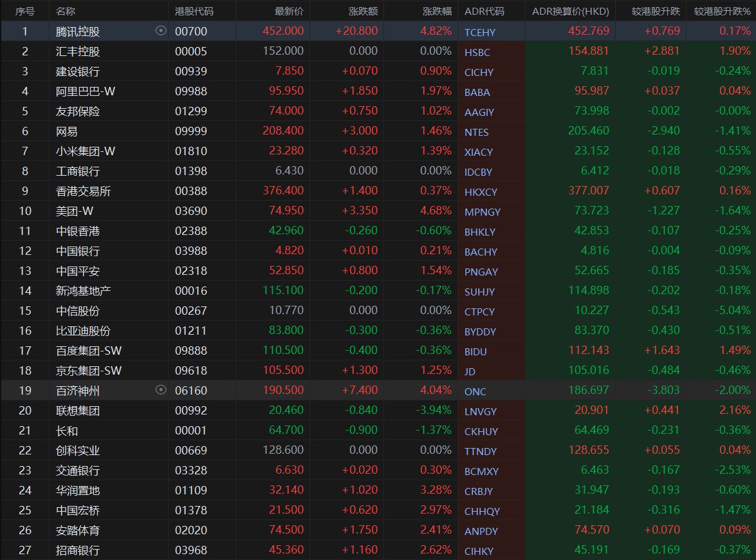The height and width of the screenshot is (560, 756).
Task: Click the 京东集团-SW stock name
Action: (x=89, y=371)
